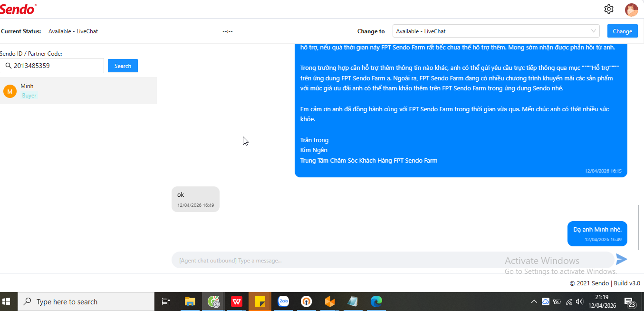
Task: Click the '© 2021 Sendo | Build v3.0' footer
Action: (605, 283)
